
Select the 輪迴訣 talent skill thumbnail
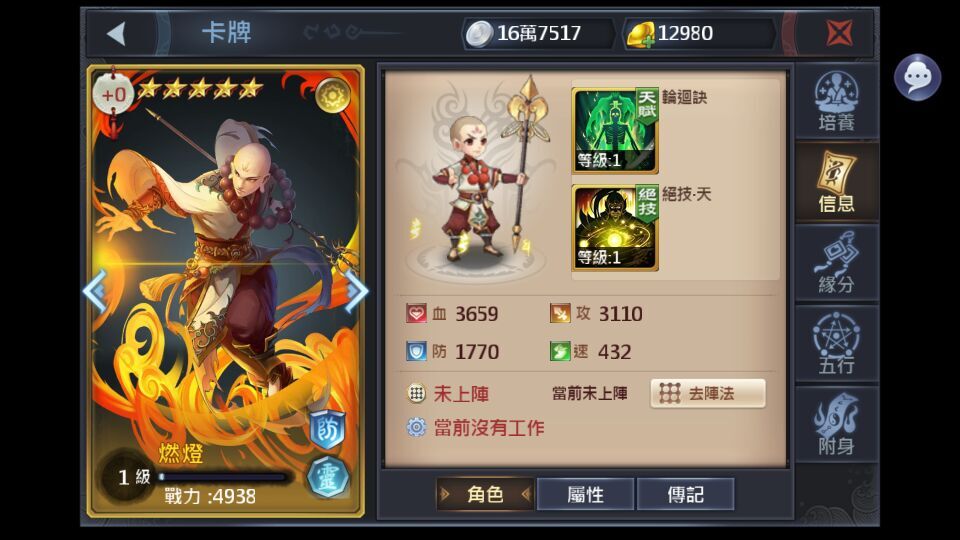click(x=615, y=130)
